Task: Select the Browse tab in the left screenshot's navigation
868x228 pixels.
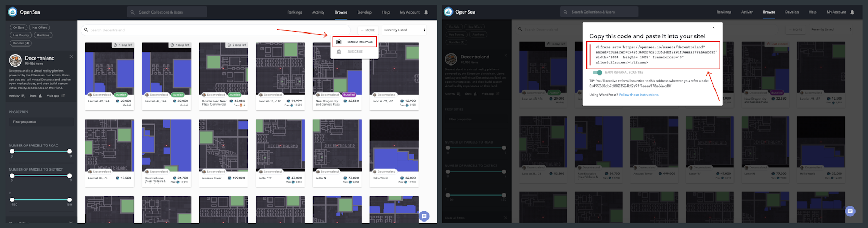Action: click(x=341, y=12)
